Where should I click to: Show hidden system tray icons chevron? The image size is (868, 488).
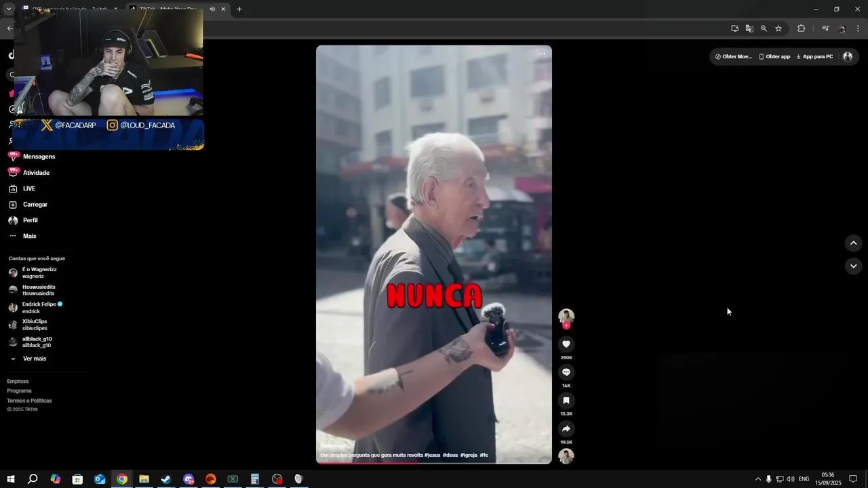757,479
